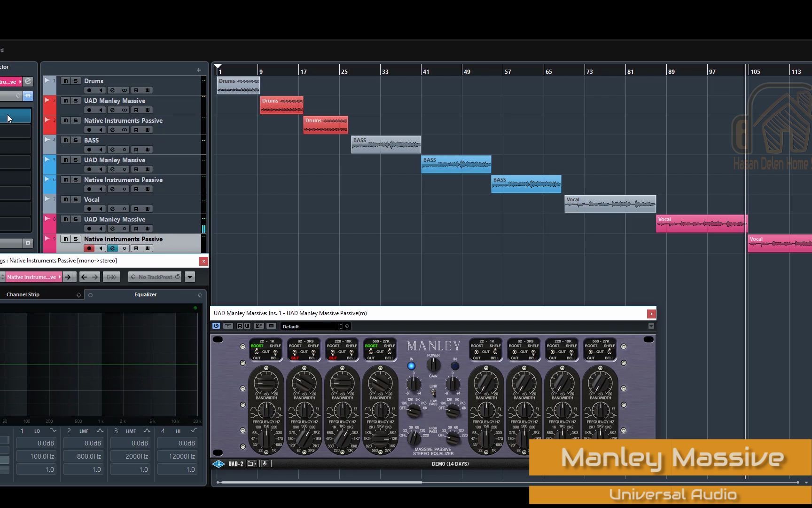The width and height of the screenshot is (812, 508).
Task: Open Equalizer preset diamond icon
Action: click(x=200, y=295)
